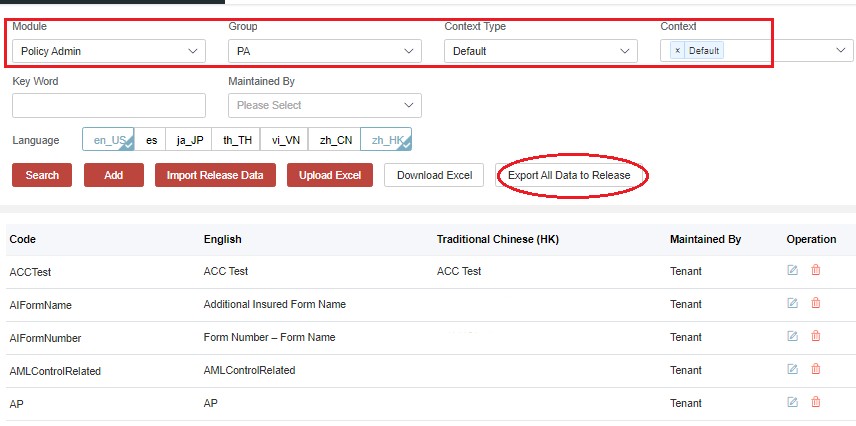
Task: Click the Download Excel button
Action: pyautogui.click(x=434, y=175)
